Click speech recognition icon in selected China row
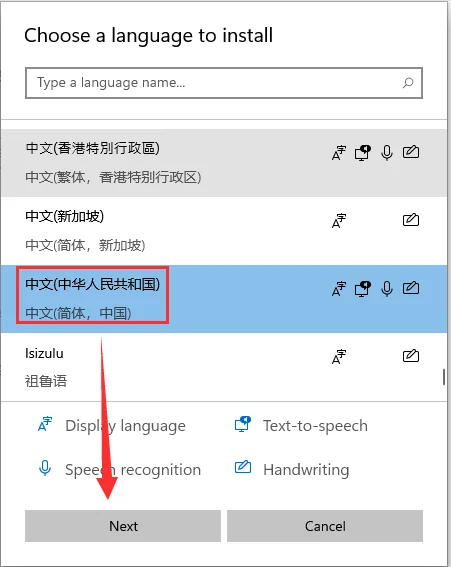 [x=387, y=289]
